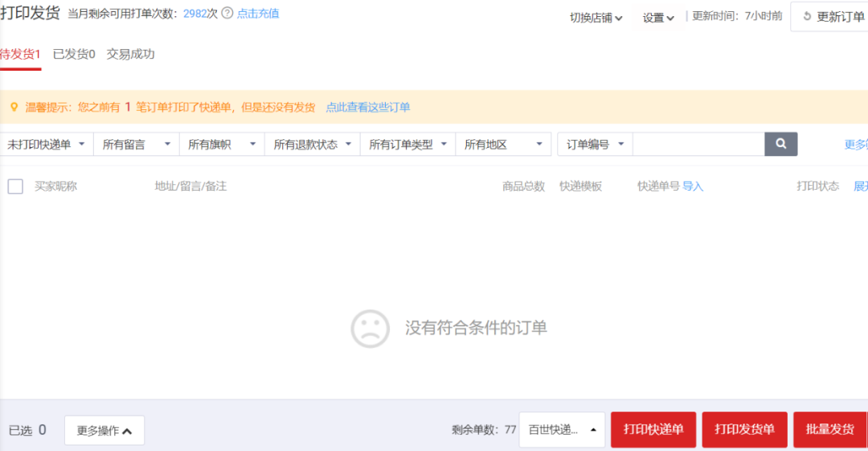Select the 百世快递 courier dropdown
This screenshot has width=868, height=451.
point(562,429)
